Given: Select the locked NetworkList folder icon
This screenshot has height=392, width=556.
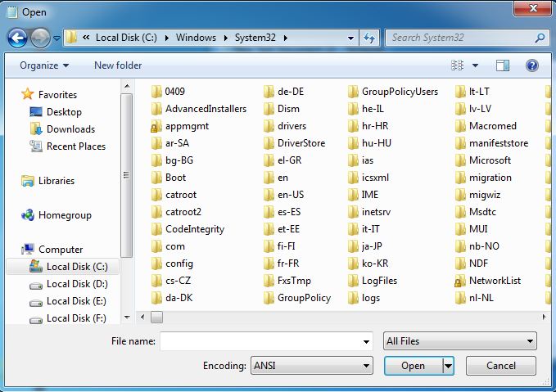Looking at the screenshot, I should [460, 281].
